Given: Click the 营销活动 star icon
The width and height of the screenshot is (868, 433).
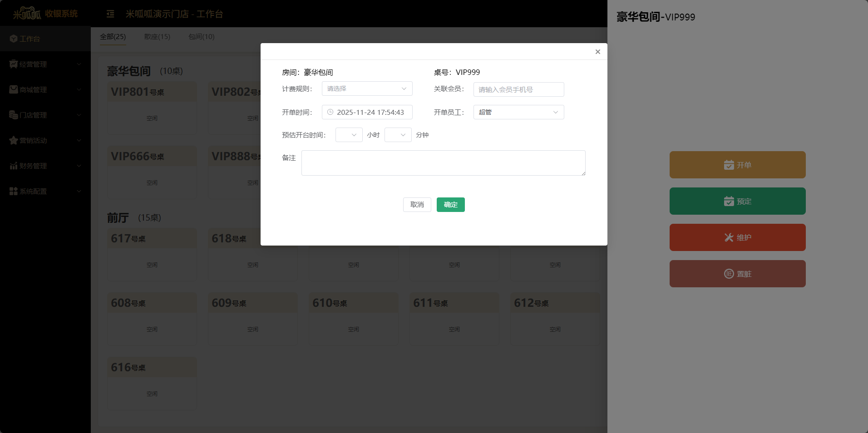Looking at the screenshot, I should tap(14, 141).
